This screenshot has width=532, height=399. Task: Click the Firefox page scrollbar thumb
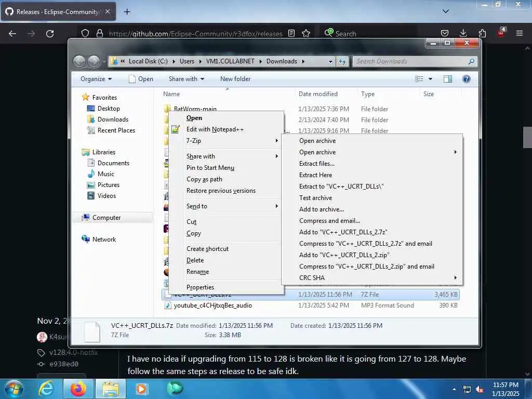(x=527, y=137)
